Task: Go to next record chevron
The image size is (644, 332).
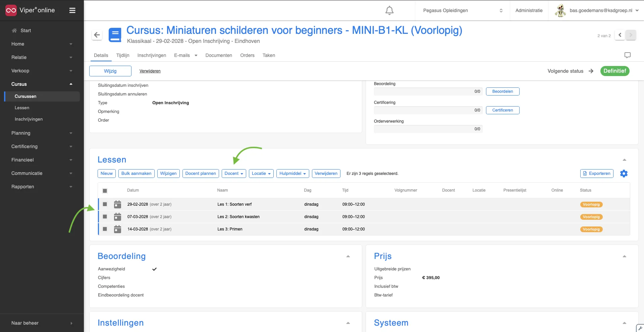Action: coord(631,35)
